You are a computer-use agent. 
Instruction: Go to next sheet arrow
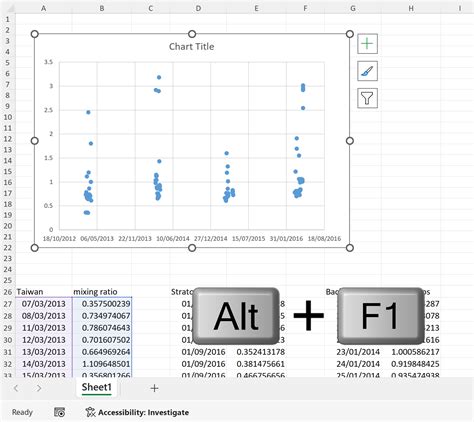pos(39,388)
